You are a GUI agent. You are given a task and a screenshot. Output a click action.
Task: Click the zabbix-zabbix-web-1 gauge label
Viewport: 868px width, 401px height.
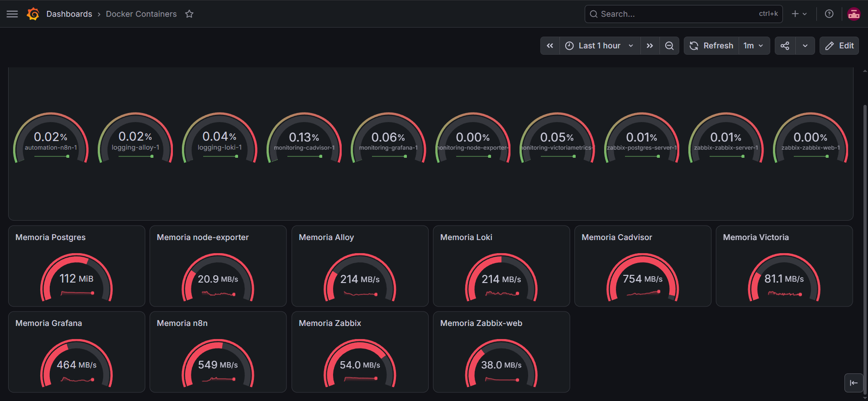pos(811,148)
